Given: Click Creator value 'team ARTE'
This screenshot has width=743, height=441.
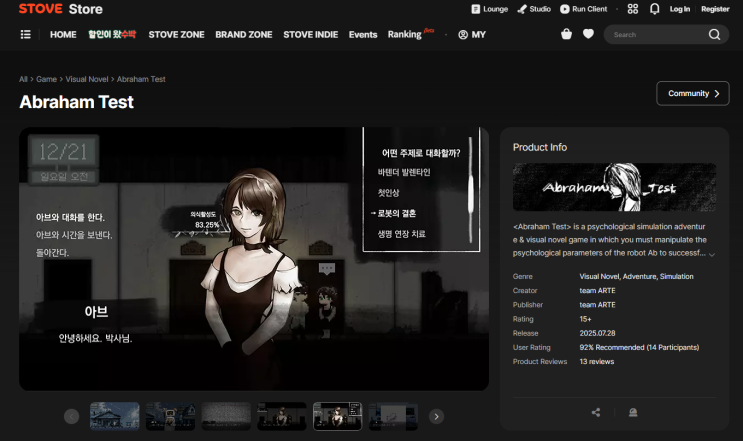Looking at the screenshot, I should point(597,290).
